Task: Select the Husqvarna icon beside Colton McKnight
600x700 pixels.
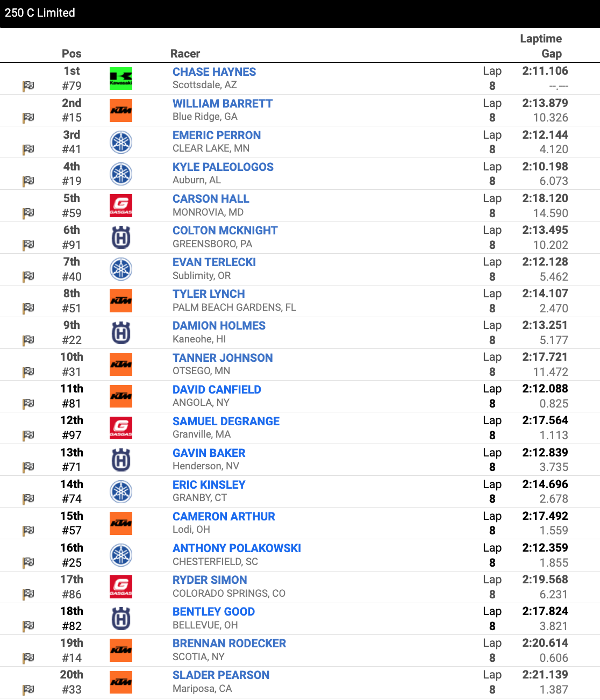Action: click(120, 237)
